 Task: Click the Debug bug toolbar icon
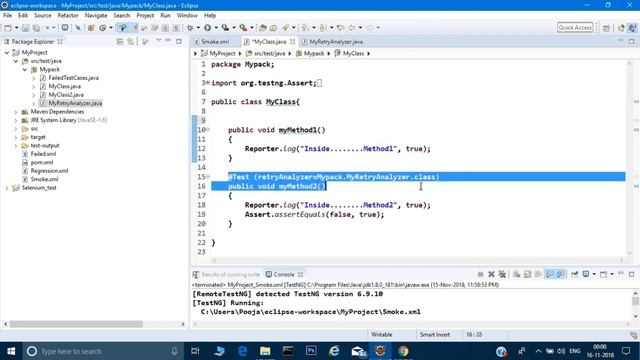(190, 28)
